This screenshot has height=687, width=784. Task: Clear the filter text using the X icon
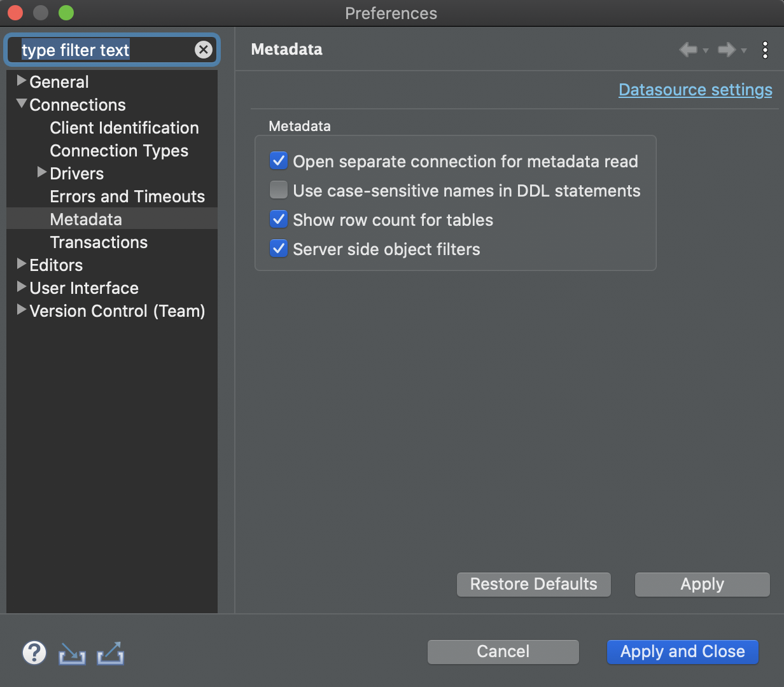(204, 50)
